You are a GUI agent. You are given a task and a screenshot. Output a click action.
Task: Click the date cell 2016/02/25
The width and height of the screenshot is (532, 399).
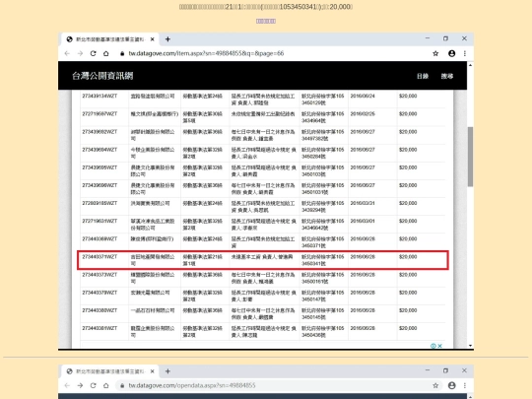tap(363, 114)
